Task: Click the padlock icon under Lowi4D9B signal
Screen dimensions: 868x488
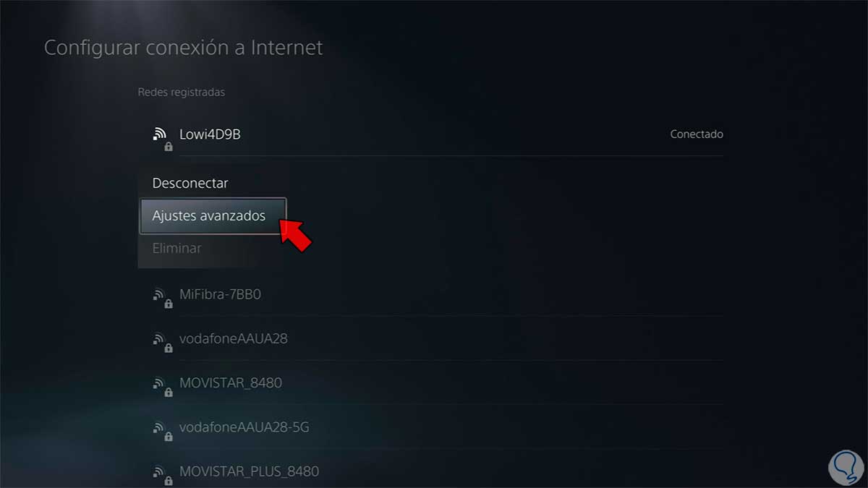Action: click(169, 147)
